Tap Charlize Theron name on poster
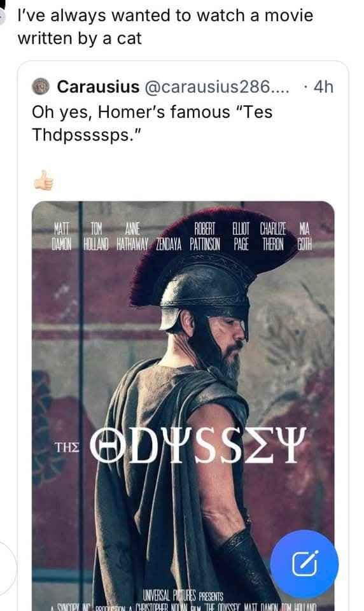Viewport: 364px width, 611px height. 273,236
